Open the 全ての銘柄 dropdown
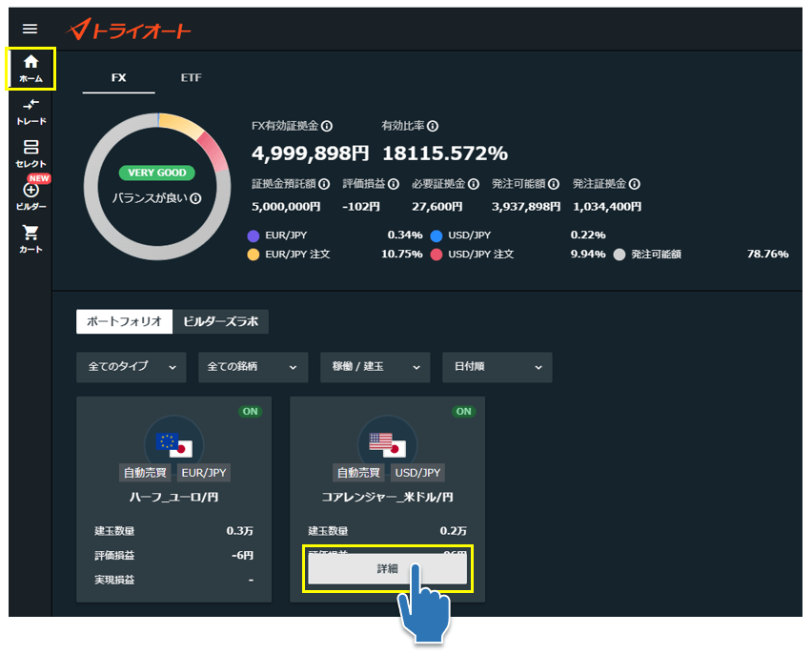812x654 pixels. (x=254, y=367)
